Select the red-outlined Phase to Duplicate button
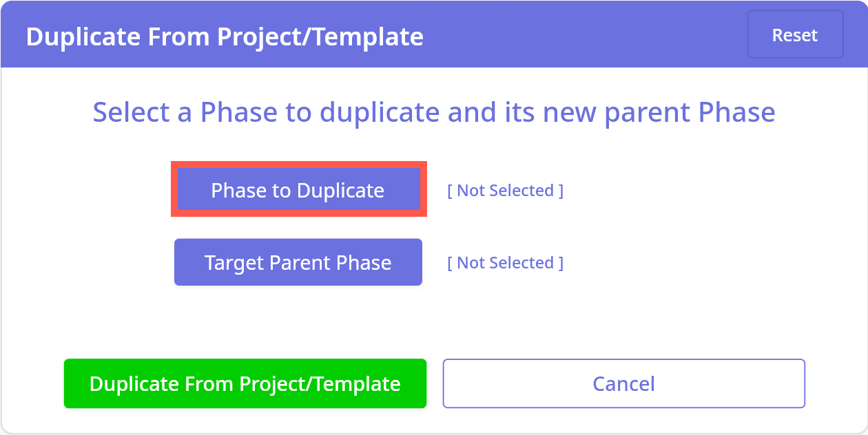 pyautogui.click(x=298, y=190)
